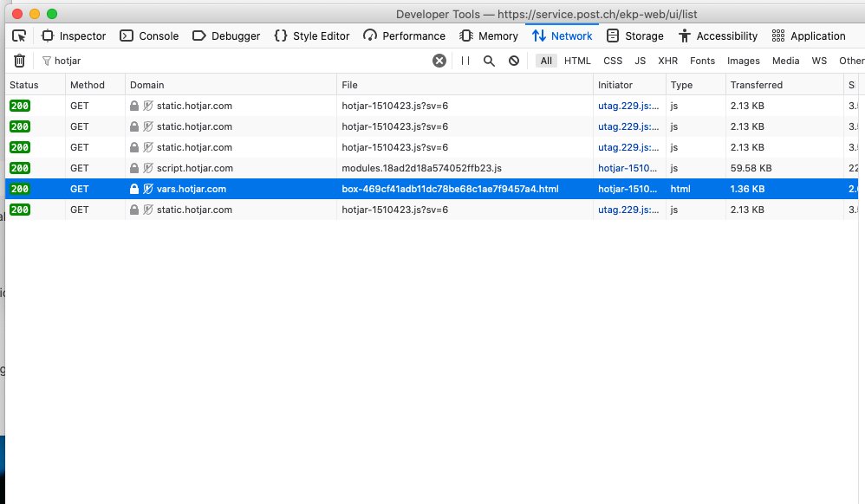Sort by Domain column header
Screen dimensions: 865x504
pyautogui.click(x=231, y=85)
